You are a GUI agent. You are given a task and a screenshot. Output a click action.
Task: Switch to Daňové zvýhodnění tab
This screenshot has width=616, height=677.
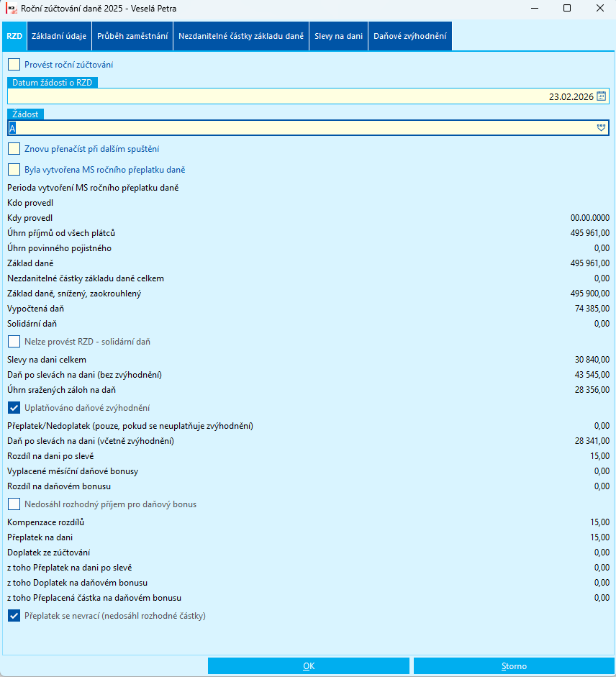(x=410, y=36)
